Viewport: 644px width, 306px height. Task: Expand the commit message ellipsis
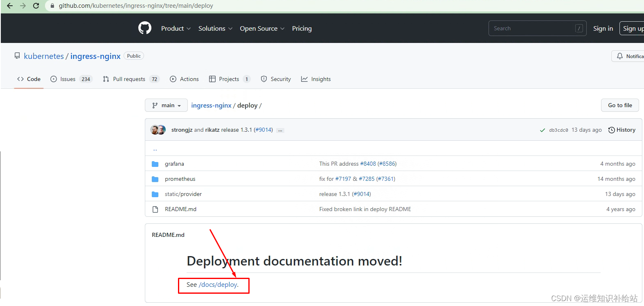coord(280,130)
